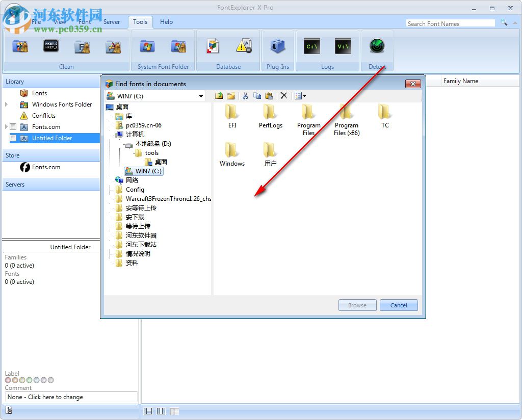Image resolution: width=522 pixels, height=420 pixels.
Task: Pick the green label color swatch
Action: 30,380
